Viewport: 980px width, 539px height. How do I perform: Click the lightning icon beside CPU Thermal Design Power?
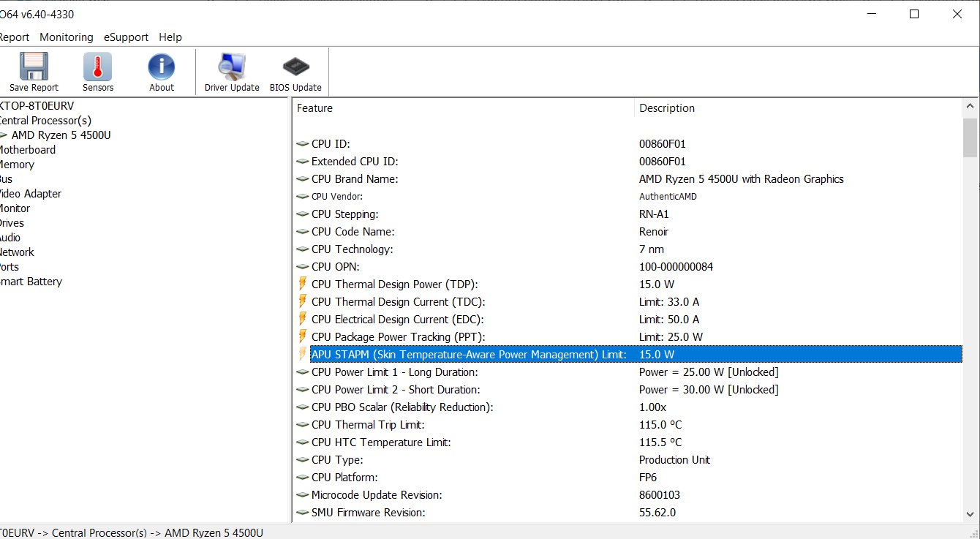(x=303, y=284)
